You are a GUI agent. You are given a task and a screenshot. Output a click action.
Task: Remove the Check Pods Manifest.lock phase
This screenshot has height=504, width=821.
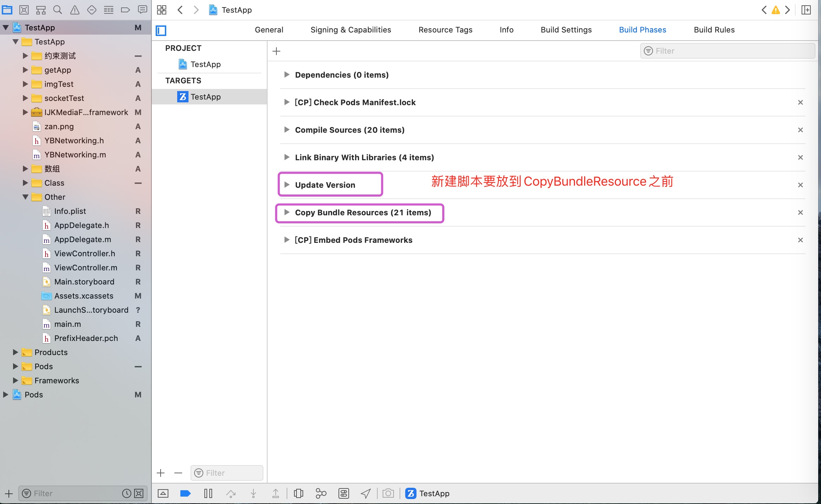pos(801,102)
